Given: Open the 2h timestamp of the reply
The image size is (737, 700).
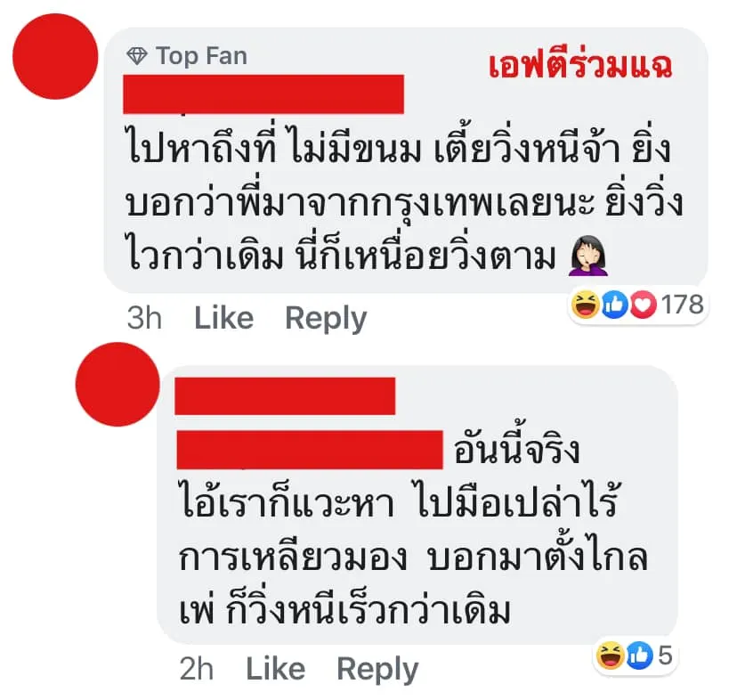Looking at the screenshot, I should pos(197,670).
